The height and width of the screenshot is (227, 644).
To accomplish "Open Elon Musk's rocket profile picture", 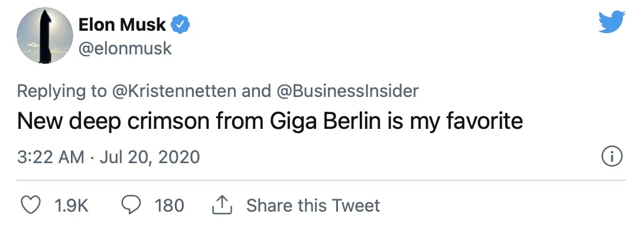I will click(45, 36).
